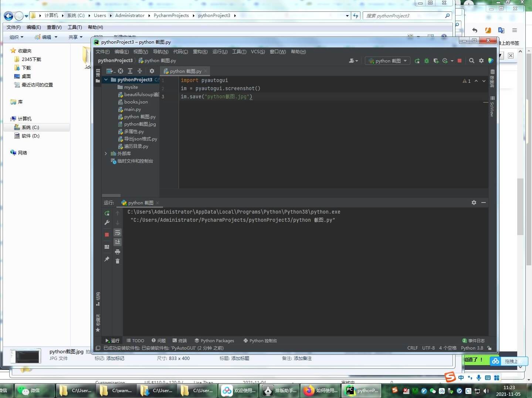This screenshot has width=532, height=398.
Task: Click the JetBrains Space colorful icon
Action: [x=491, y=61]
